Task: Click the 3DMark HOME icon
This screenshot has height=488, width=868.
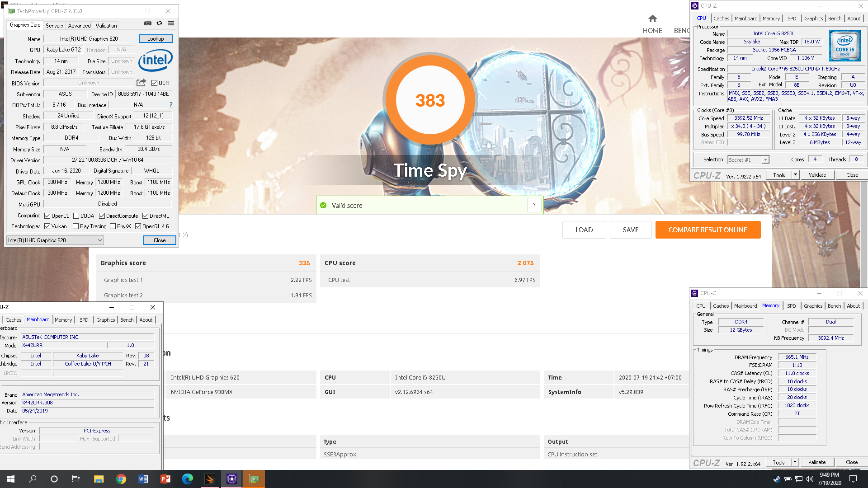Action: (x=652, y=19)
